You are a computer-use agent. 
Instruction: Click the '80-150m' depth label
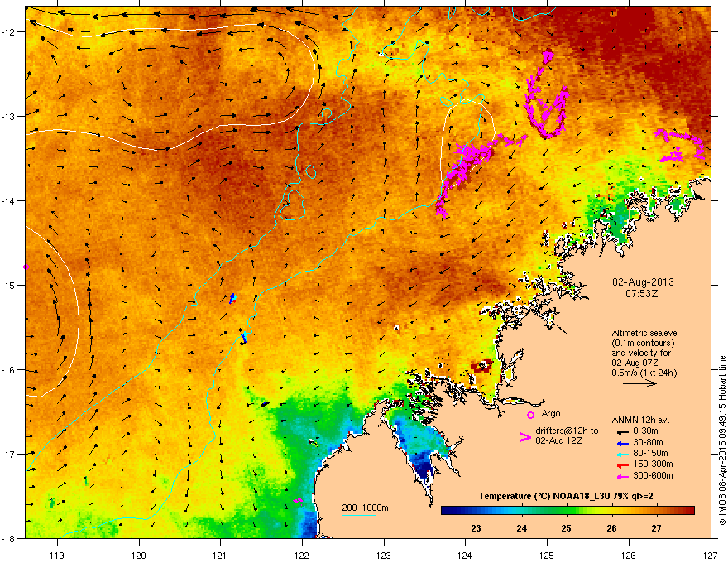click(650, 453)
